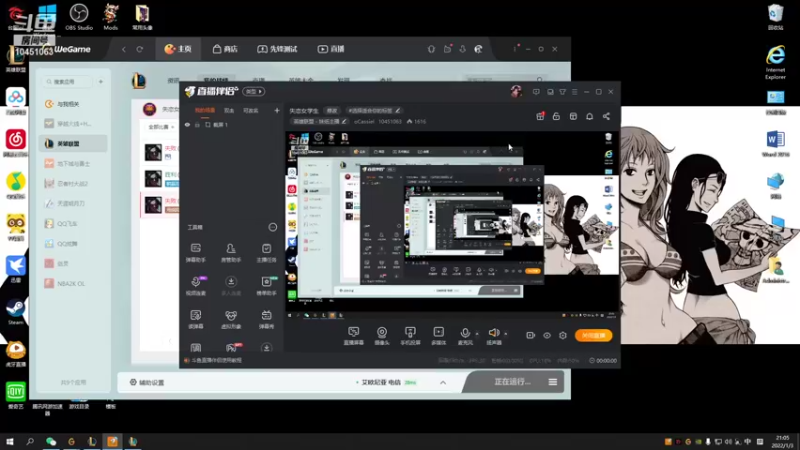
Task: Toggle visibility eye of 截屏 1 source
Action: [187, 124]
